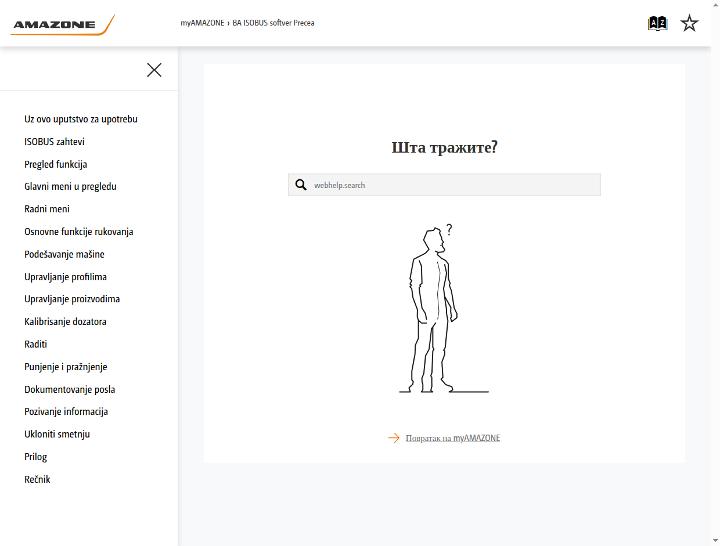Open Dokumentovanje posla chapter
This screenshot has width=720, height=546.
click(x=70, y=389)
